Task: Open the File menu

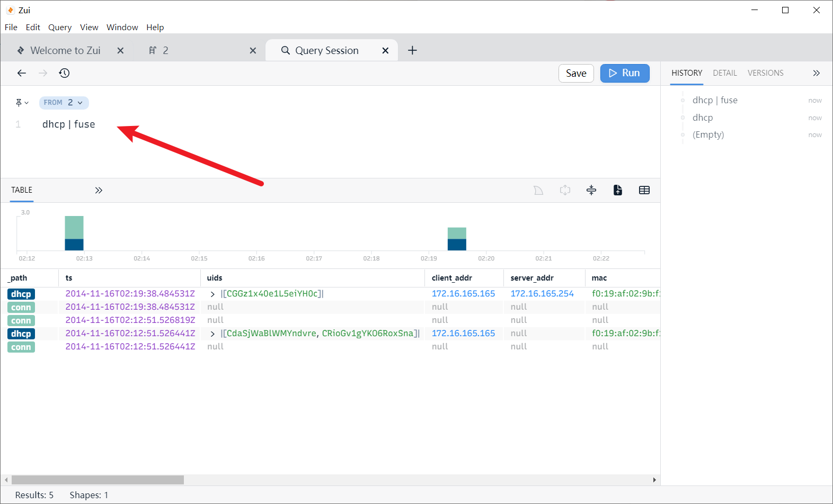Action: point(11,27)
